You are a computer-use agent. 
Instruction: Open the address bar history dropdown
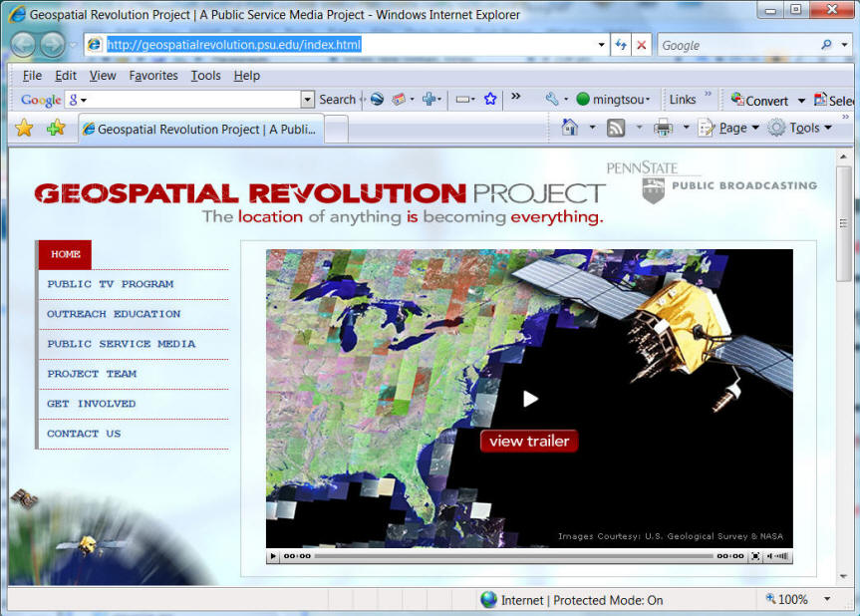tap(602, 45)
